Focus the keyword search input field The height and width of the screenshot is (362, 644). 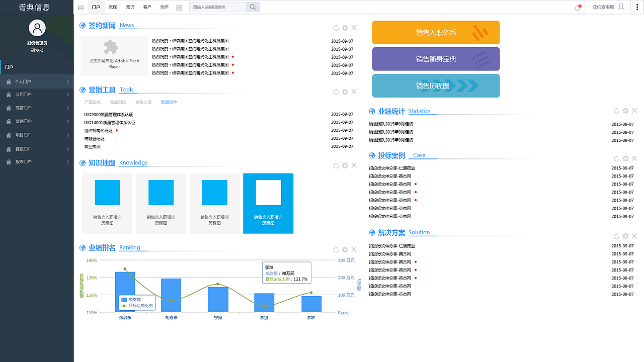pyautogui.click(x=218, y=7)
